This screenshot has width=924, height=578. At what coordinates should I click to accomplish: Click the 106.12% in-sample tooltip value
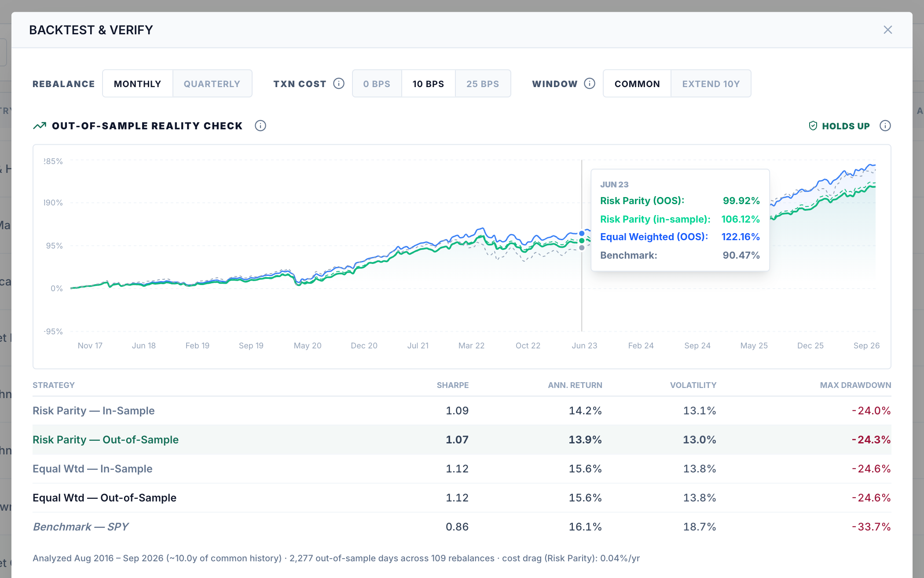point(741,219)
